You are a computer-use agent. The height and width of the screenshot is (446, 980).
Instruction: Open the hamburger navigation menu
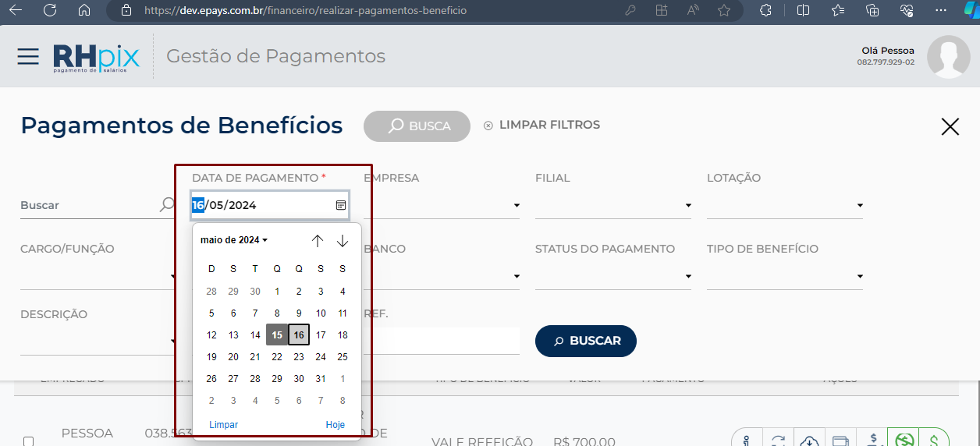(x=28, y=56)
